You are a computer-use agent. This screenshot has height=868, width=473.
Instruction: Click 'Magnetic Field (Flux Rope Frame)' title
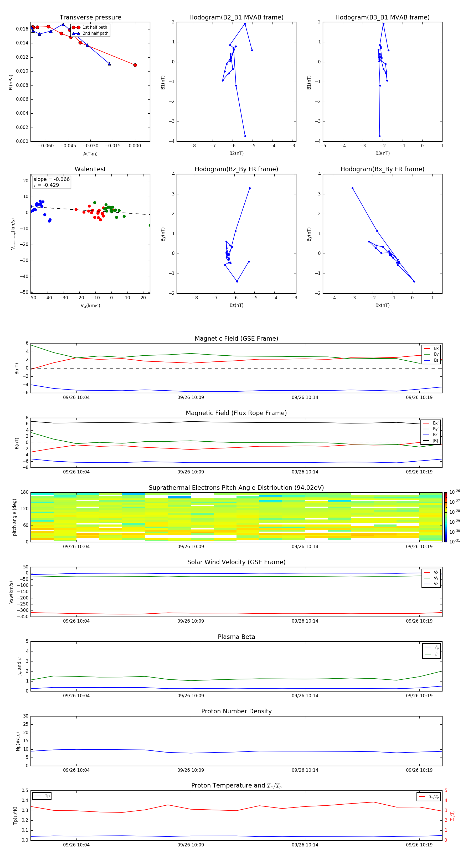(x=236, y=413)
